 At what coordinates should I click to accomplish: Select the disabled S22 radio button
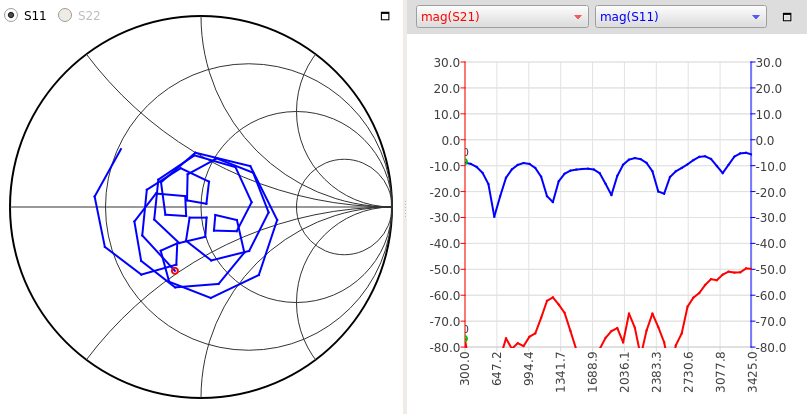65,15
